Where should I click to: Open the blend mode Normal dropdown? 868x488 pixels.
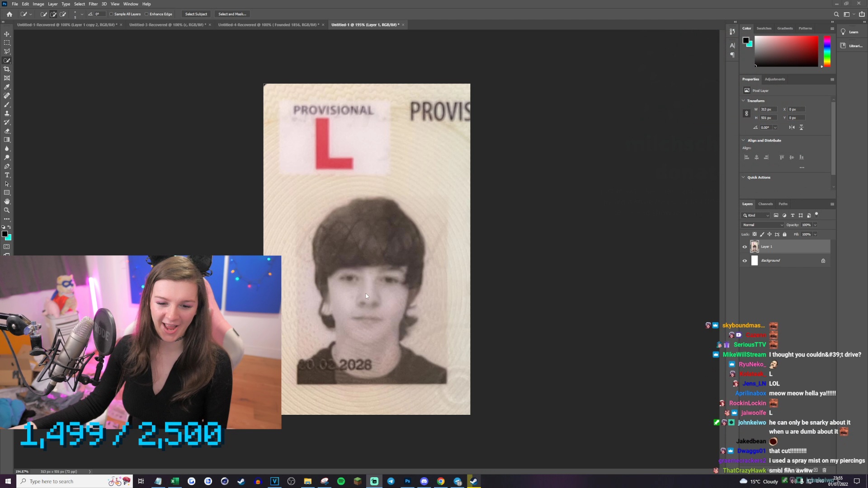763,225
